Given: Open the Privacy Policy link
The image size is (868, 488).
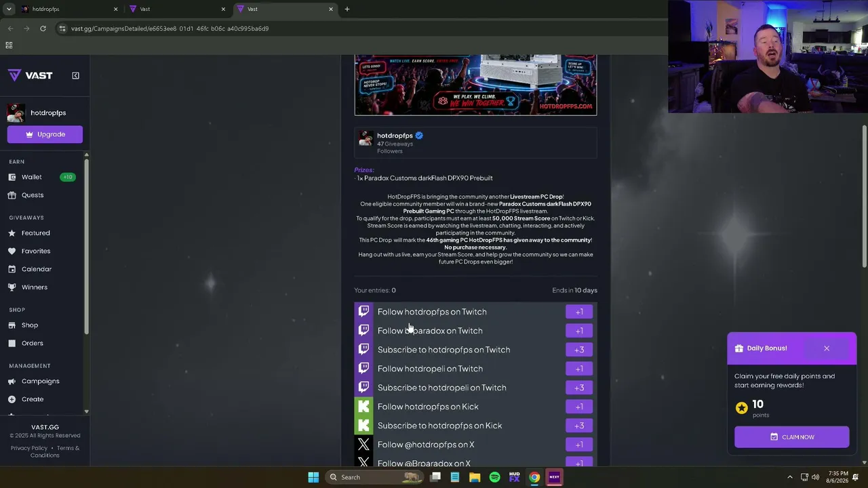Looking at the screenshot, I should 29,448.
